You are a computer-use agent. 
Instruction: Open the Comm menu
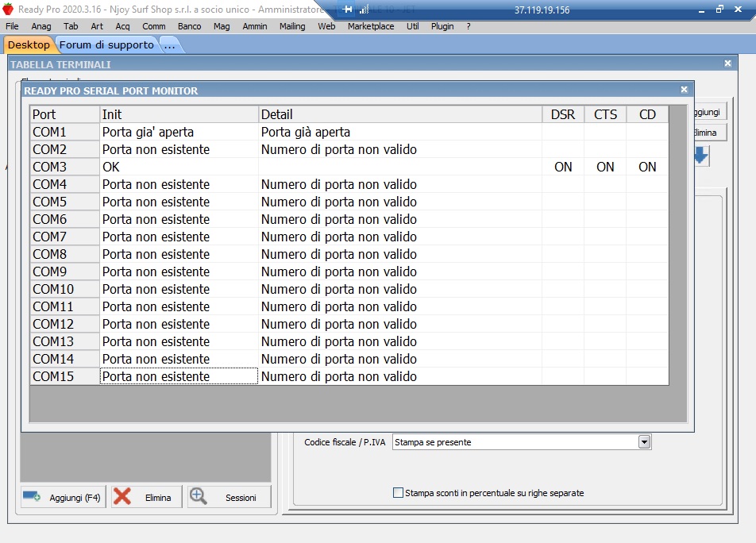click(x=154, y=26)
